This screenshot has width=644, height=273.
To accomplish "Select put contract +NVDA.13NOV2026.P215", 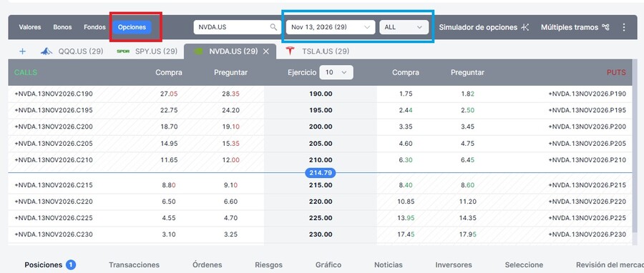I will [x=587, y=185].
